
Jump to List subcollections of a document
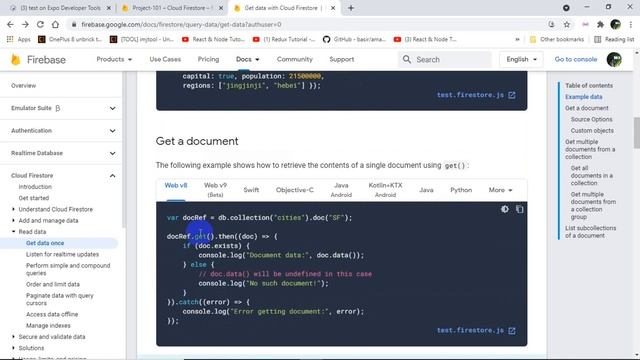coord(590,232)
